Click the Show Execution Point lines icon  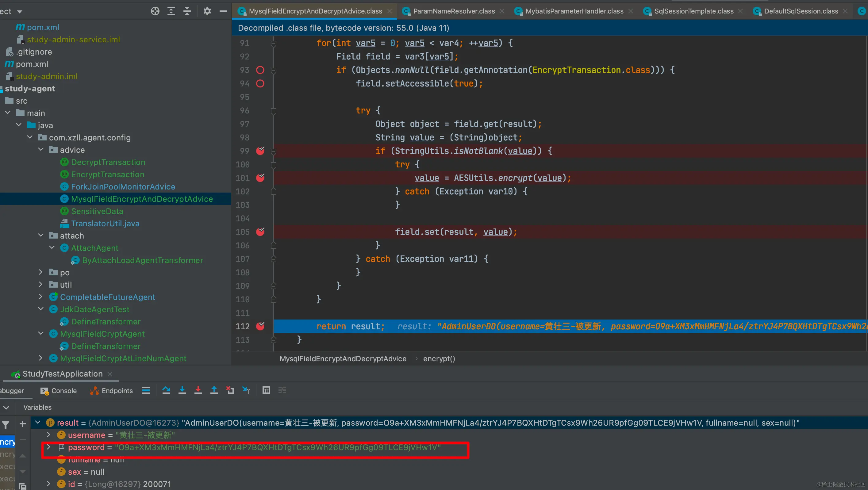click(x=146, y=390)
